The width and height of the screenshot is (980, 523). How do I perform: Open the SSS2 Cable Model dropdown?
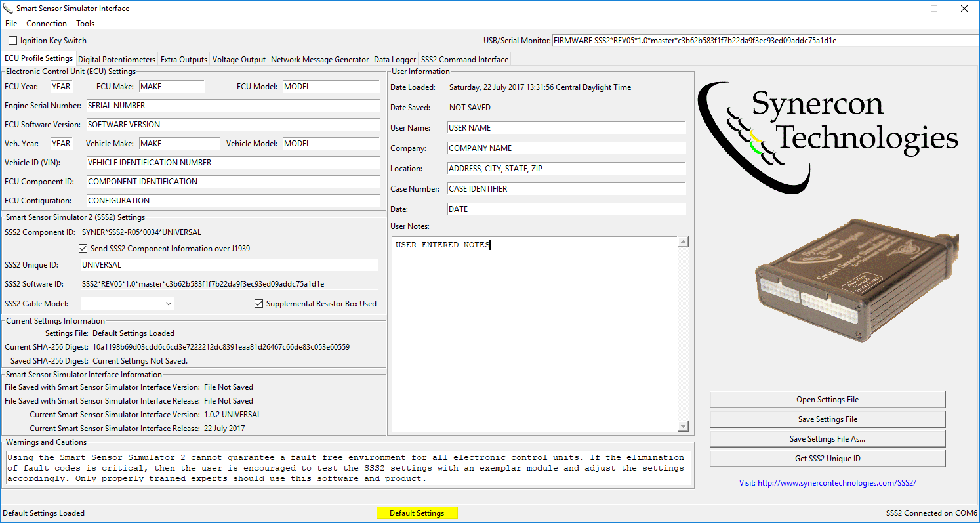[x=127, y=303]
